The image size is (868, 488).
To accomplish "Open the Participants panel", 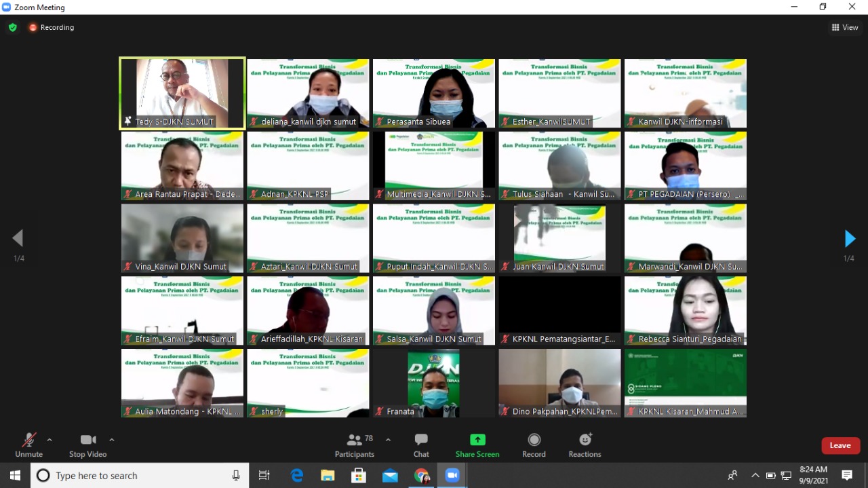I will [x=355, y=445].
